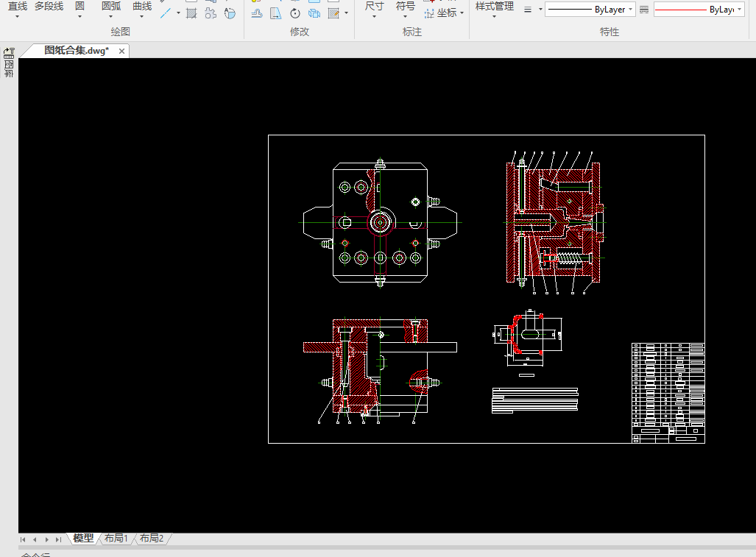The image size is (756, 557).
Task: Jump to the last layout tab arrow
Action: point(58,539)
